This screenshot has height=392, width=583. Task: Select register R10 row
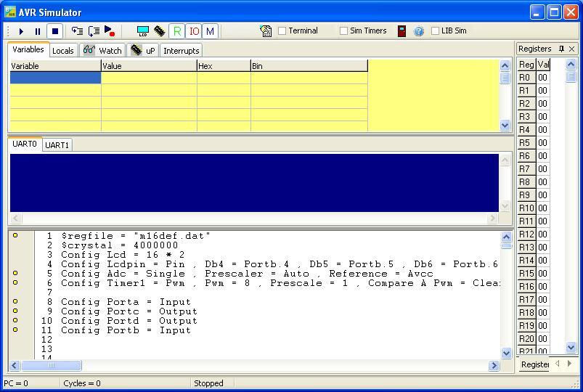tap(534, 208)
